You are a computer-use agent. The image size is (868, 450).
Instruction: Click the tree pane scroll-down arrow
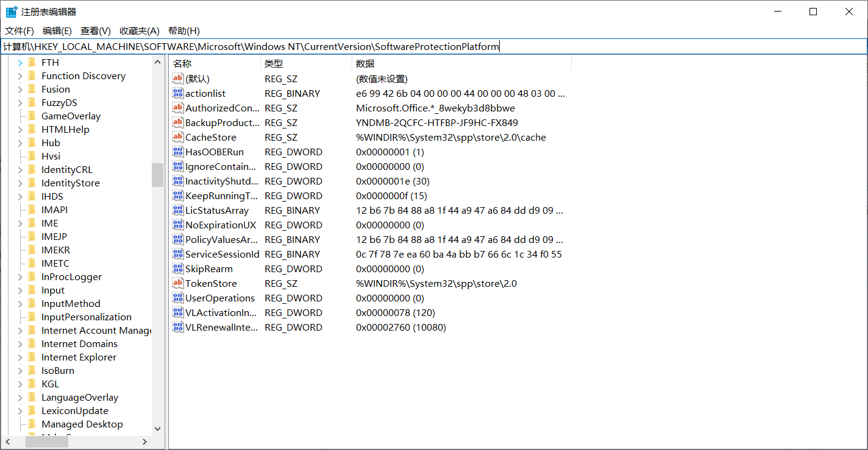pos(157,429)
